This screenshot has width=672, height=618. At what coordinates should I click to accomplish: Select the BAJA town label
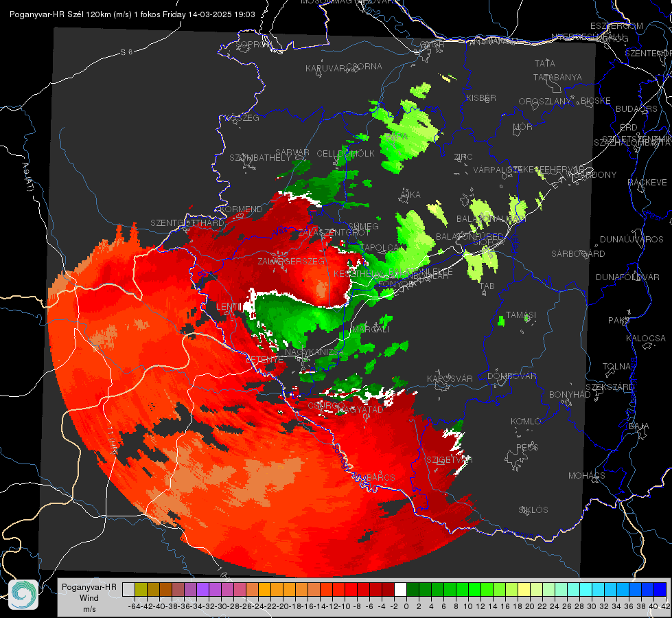pyautogui.click(x=639, y=426)
